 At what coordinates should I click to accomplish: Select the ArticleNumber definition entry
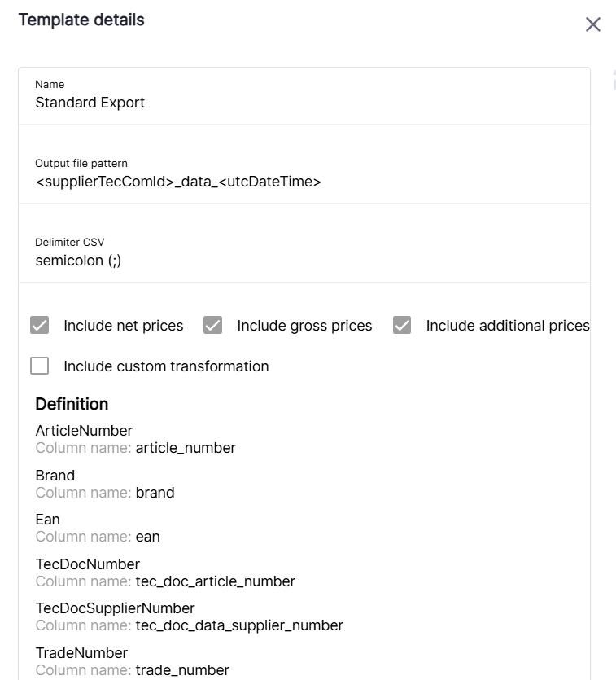point(84,431)
